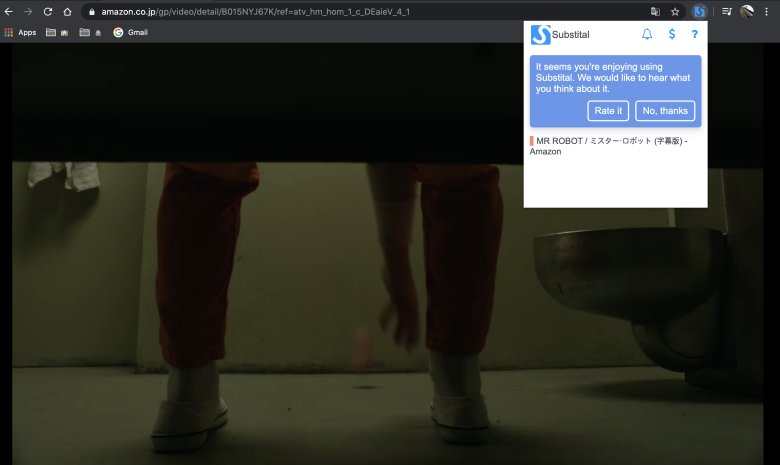This screenshot has height=465, width=780.
Task: Open the Chrome profile avatar
Action: (747, 11)
